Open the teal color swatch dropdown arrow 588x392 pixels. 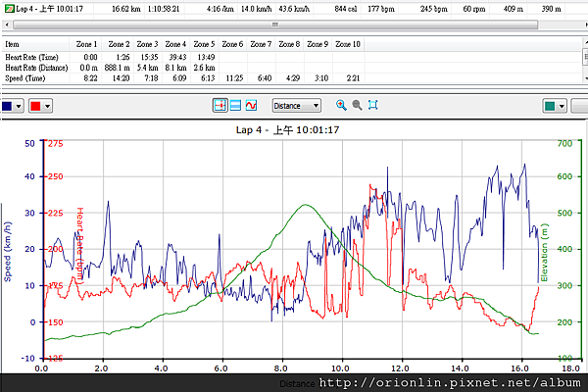click(562, 106)
